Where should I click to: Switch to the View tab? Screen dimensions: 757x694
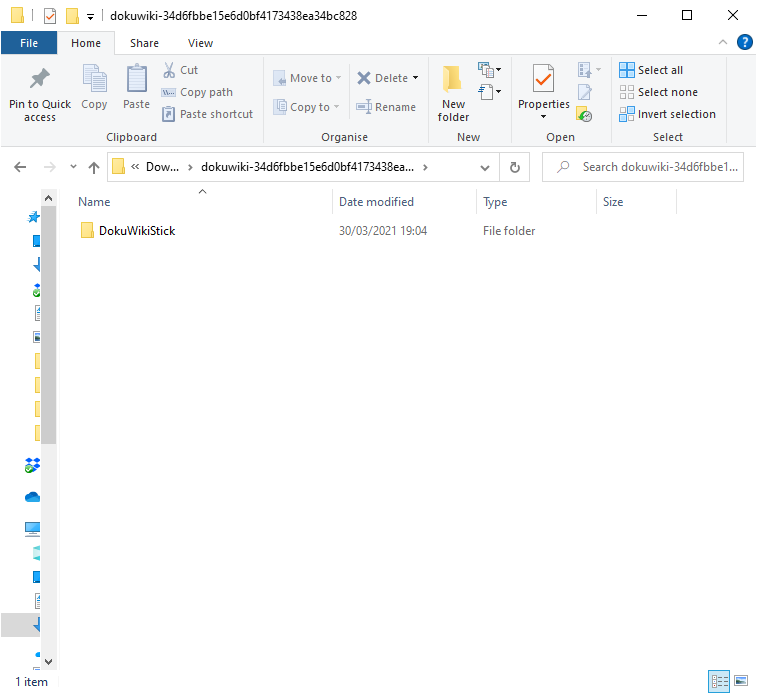click(x=200, y=43)
